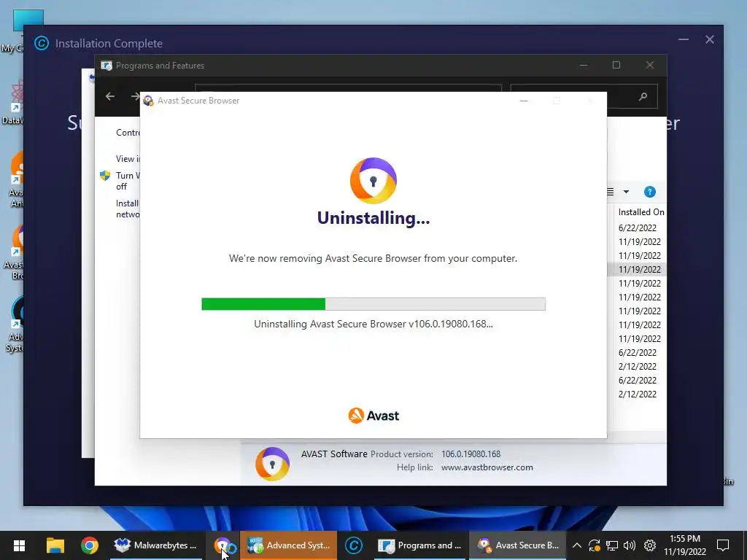Open the www.avastbrowser.com help link

pyautogui.click(x=487, y=467)
